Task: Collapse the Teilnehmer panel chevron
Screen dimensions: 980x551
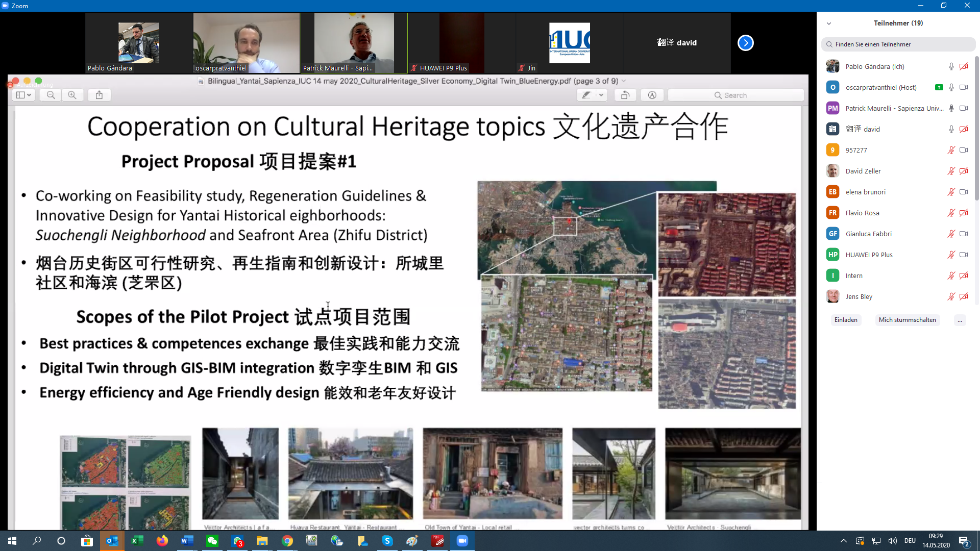Action: pos(829,23)
